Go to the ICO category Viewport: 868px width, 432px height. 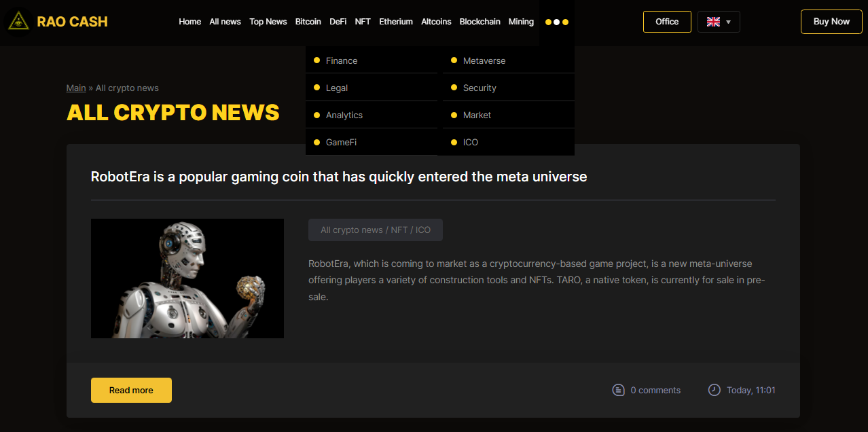tap(470, 142)
